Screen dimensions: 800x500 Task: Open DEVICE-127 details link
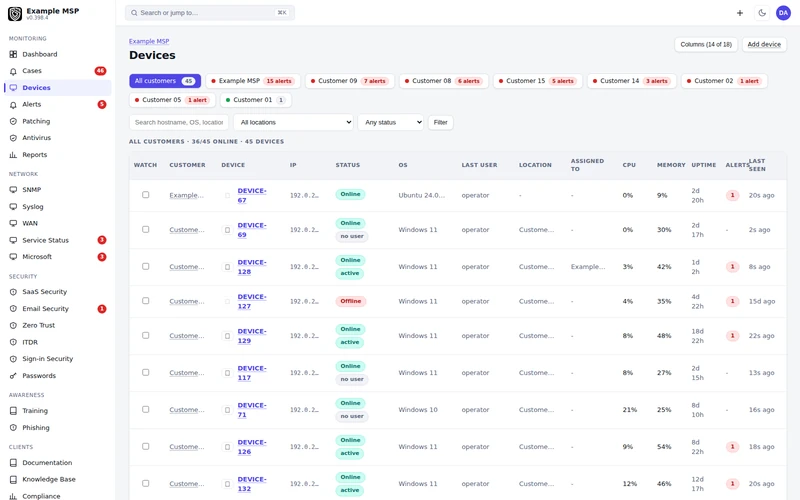(x=252, y=301)
